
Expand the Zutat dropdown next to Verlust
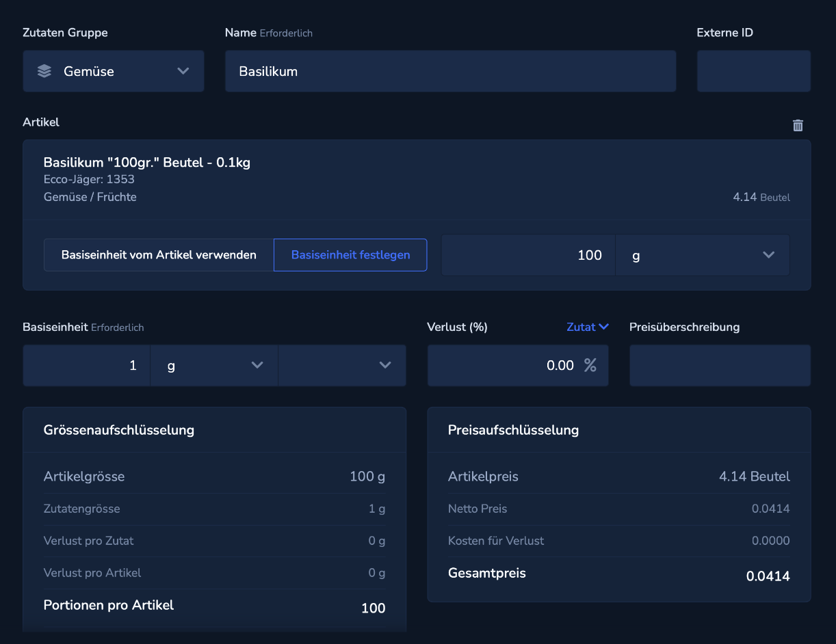tap(588, 327)
